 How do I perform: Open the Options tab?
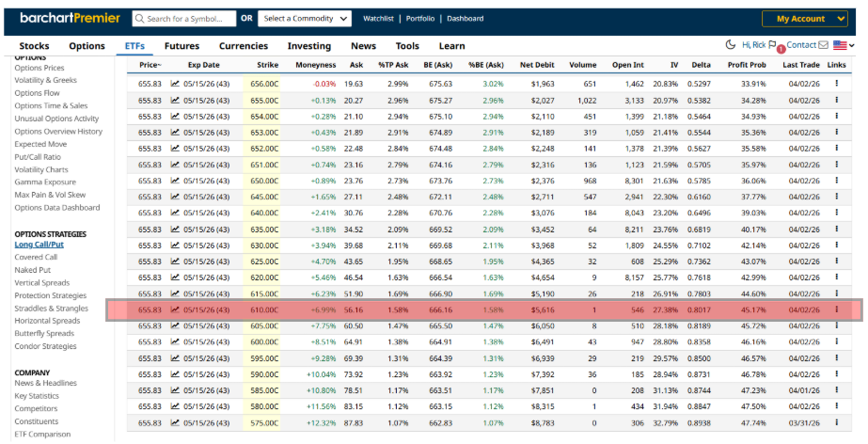tap(87, 46)
